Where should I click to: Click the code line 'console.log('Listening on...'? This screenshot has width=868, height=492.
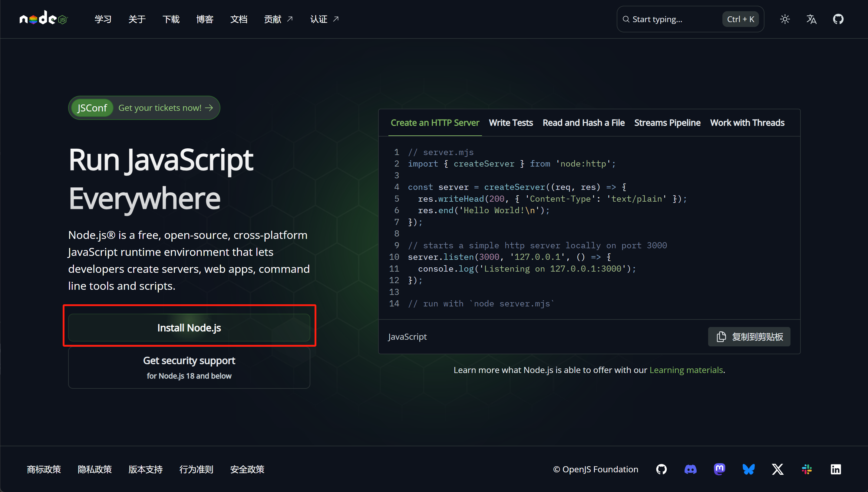pos(527,269)
